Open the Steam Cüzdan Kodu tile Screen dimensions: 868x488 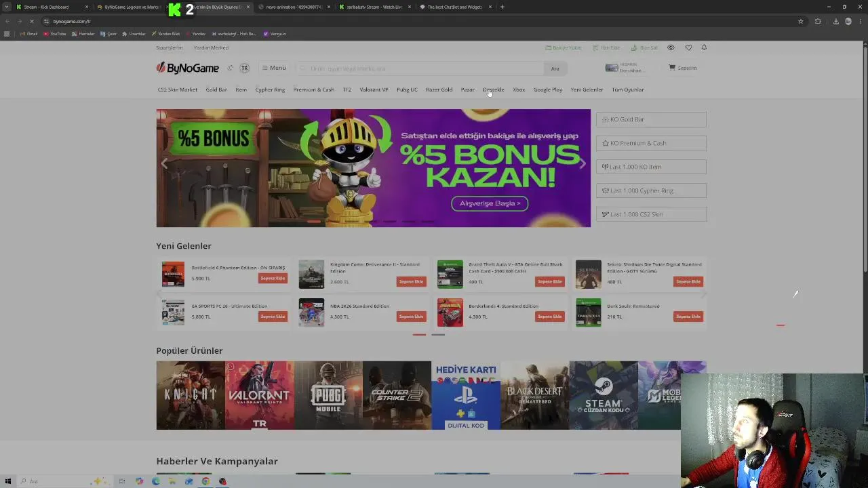604,395
